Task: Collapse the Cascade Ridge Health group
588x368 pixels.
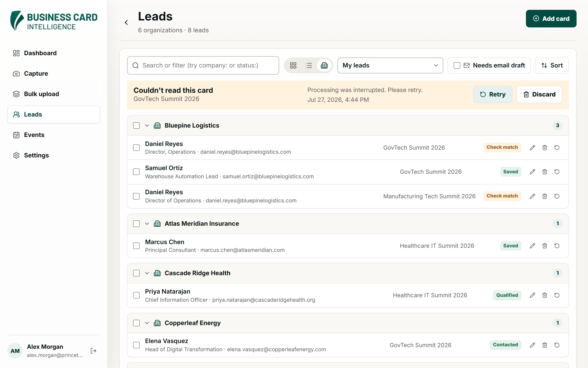Action: tap(147, 273)
